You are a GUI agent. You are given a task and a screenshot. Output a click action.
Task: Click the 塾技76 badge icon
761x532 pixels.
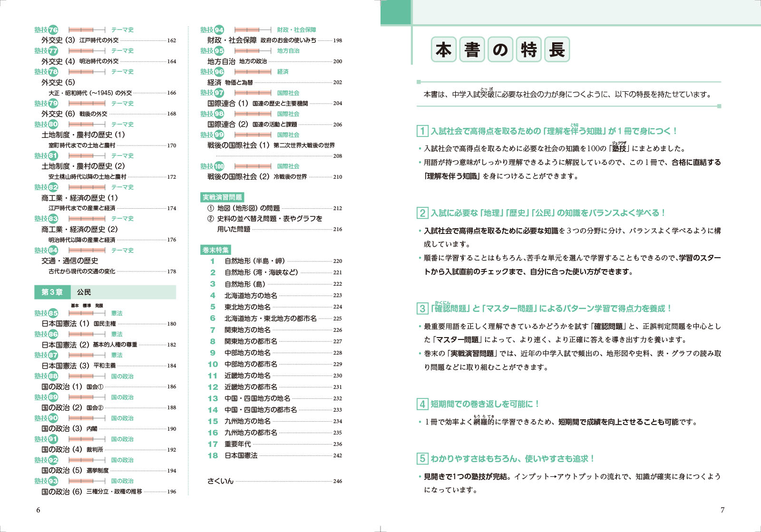point(46,29)
